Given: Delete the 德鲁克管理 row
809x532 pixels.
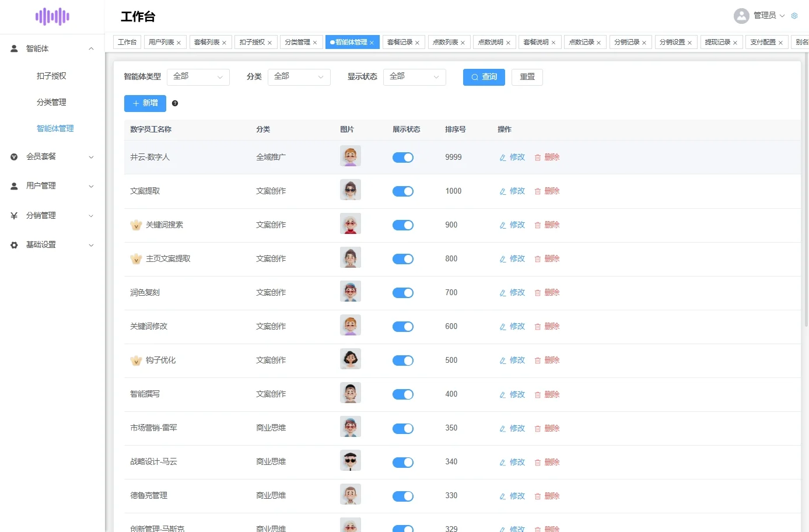Looking at the screenshot, I should coord(547,496).
